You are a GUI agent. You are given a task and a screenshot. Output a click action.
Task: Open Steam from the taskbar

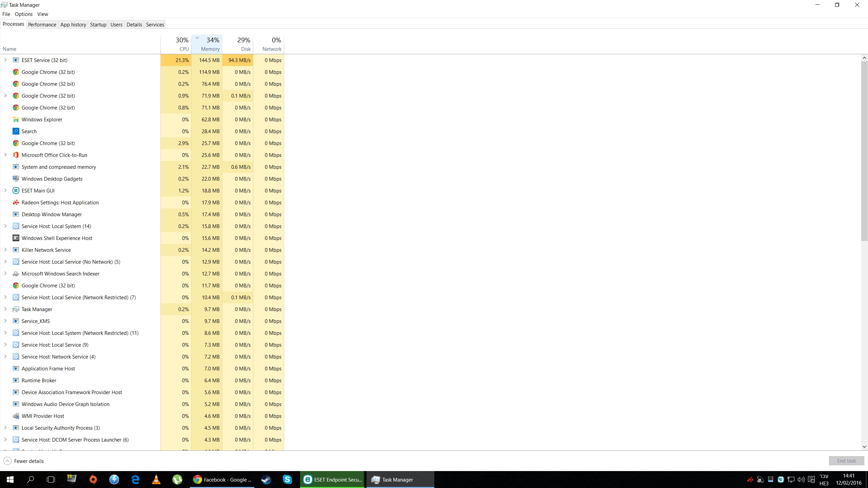coord(267,480)
